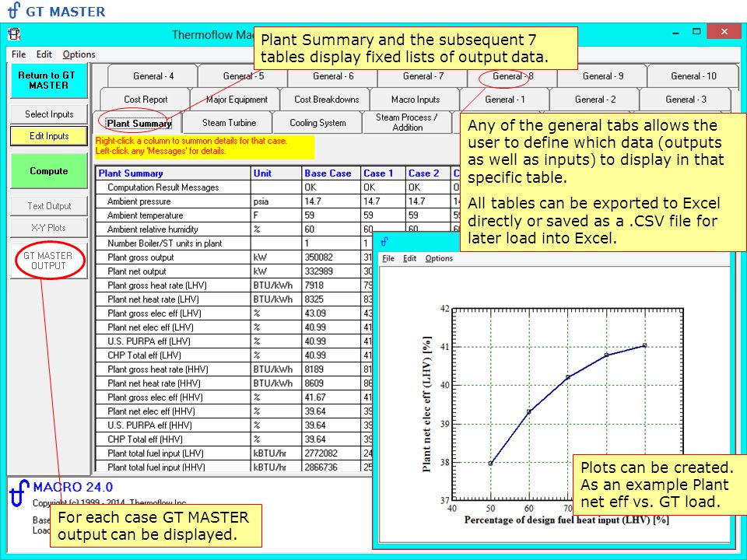Switch to the General - 6 tab
This screenshot has height=560, width=747.
pyautogui.click(x=333, y=76)
